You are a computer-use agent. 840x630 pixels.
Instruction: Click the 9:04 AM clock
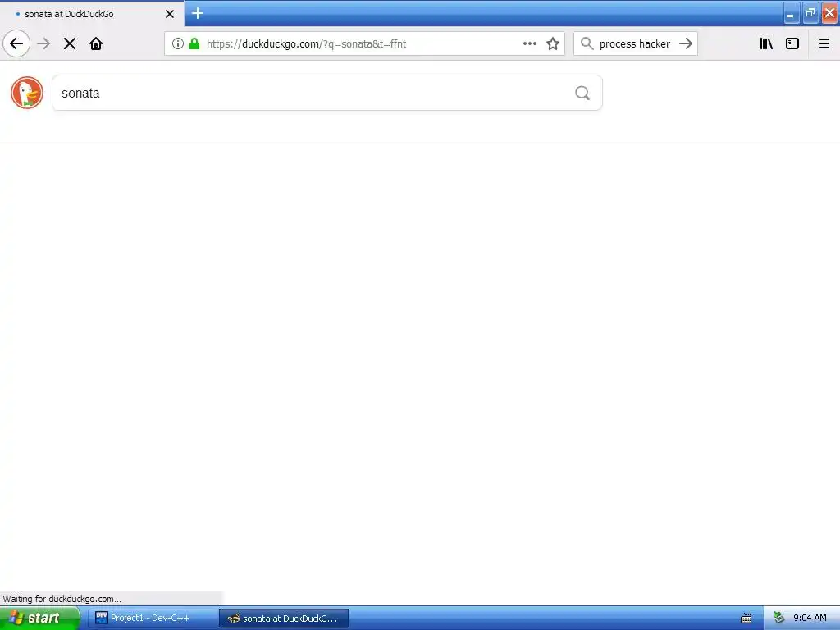pos(810,619)
